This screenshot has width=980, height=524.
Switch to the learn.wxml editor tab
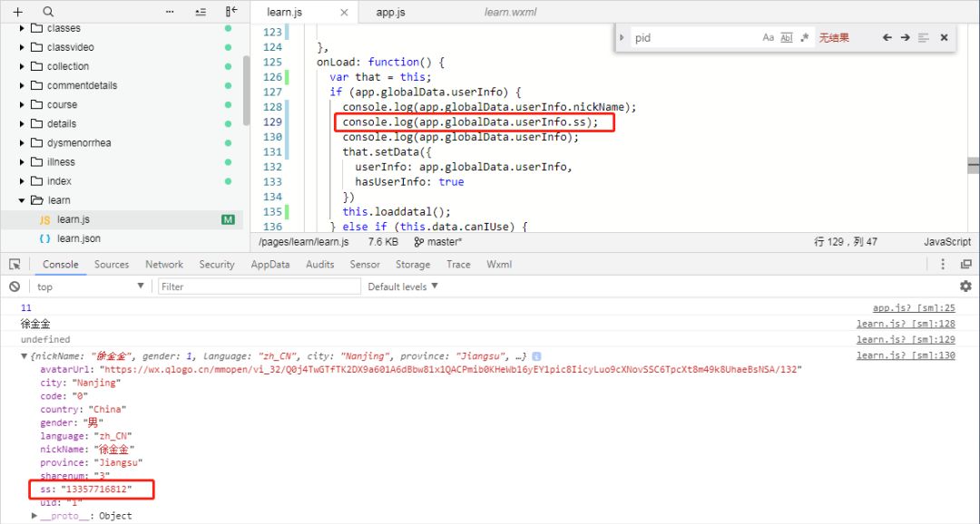510,13
